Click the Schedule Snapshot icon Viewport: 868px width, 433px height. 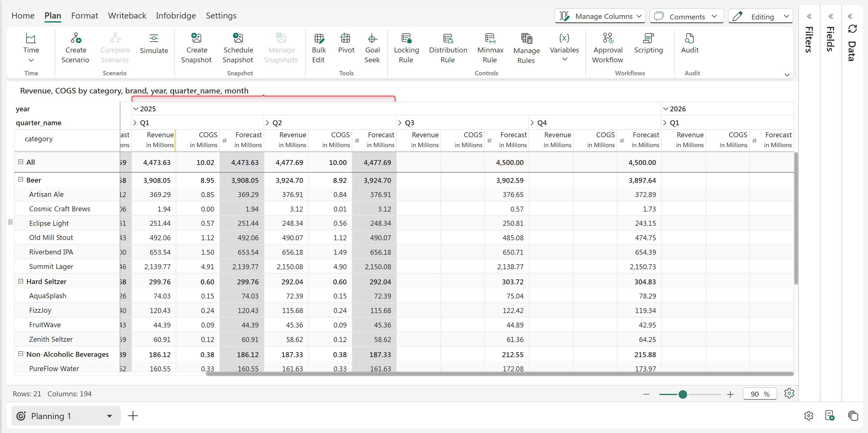coord(238,38)
